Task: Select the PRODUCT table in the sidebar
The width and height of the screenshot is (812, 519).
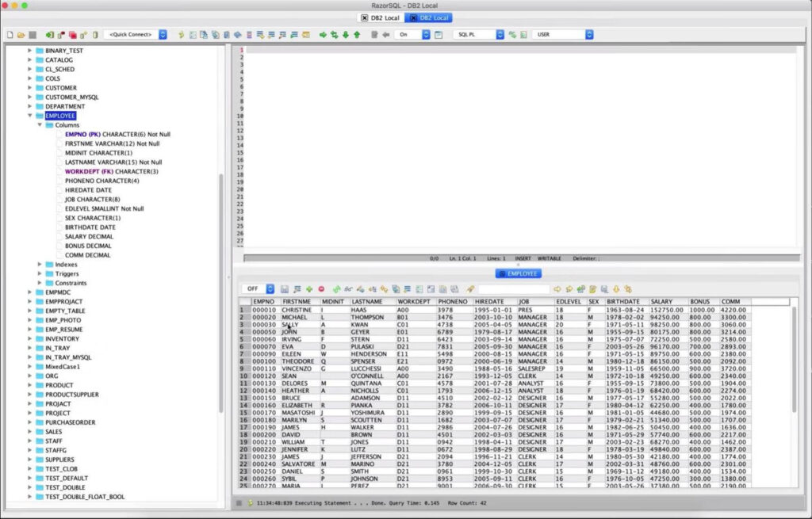Action: click(x=58, y=385)
